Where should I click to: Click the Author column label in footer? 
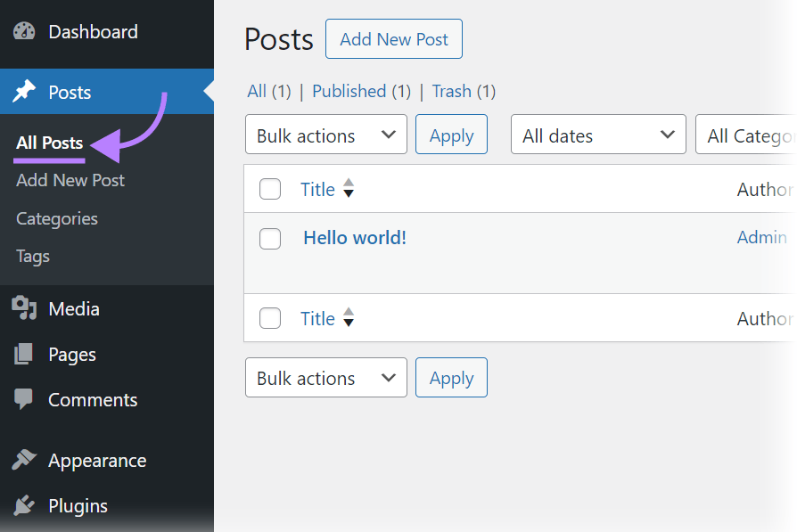point(765,319)
